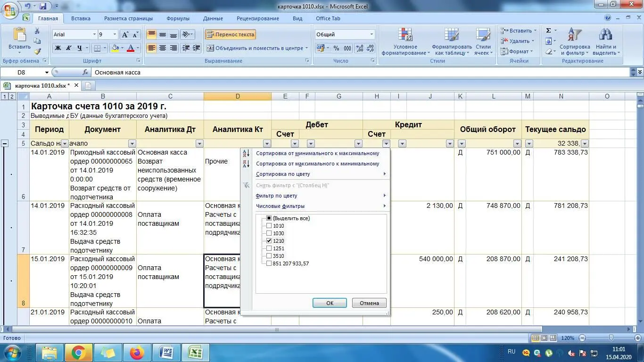Click the Отмена button in filter popup

369,303
